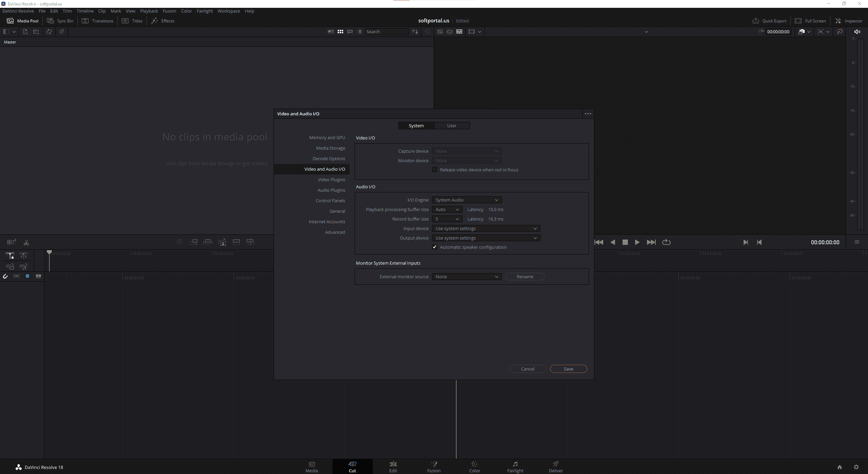
Task: Open project settings gear icon
Action: point(856,467)
